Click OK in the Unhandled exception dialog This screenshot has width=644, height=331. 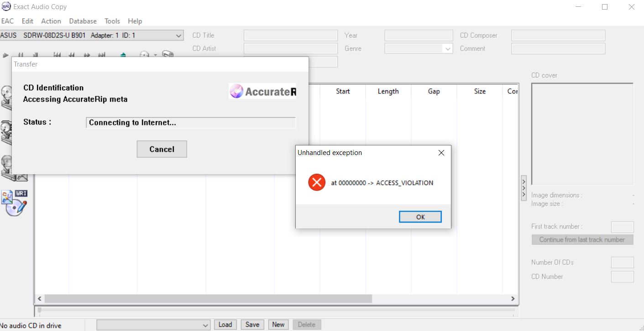pos(420,217)
